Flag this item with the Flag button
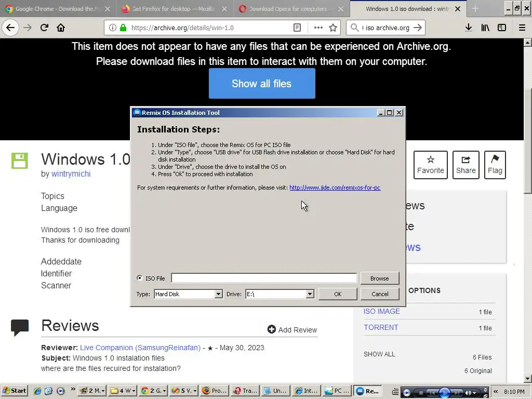 (495, 165)
